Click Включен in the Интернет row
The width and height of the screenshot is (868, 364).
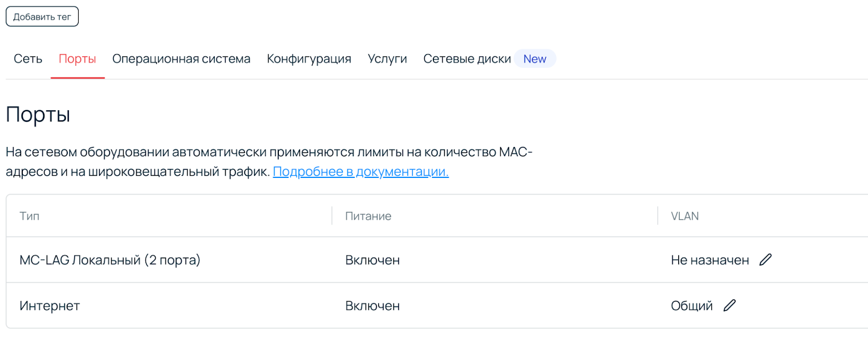tap(373, 305)
